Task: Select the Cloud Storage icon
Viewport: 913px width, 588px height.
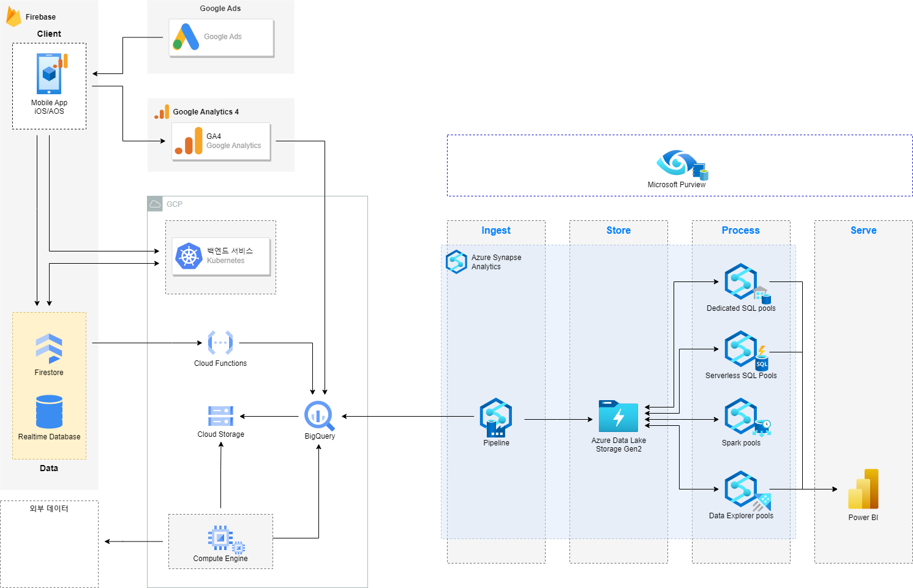Action: (x=220, y=416)
